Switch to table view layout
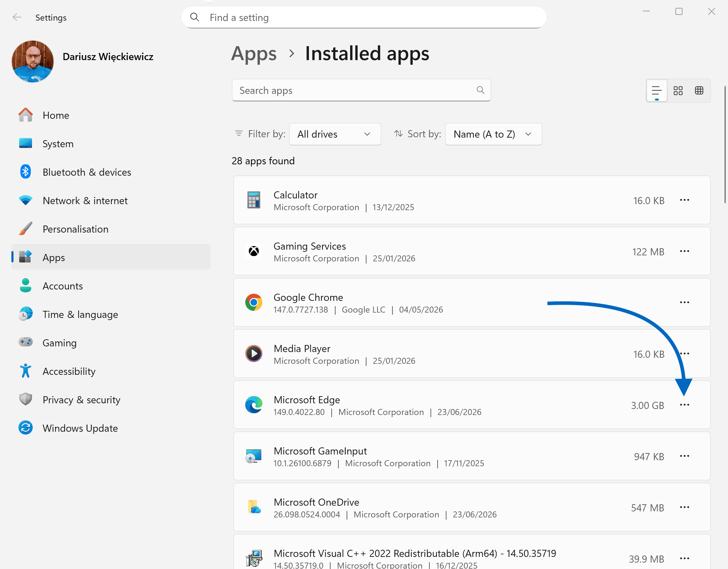Screen dimensions: 728x569 point(699,91)
